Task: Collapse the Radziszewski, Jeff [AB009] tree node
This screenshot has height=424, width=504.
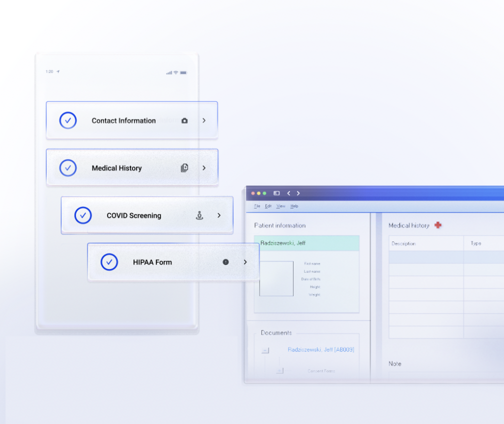Action: 265,350
